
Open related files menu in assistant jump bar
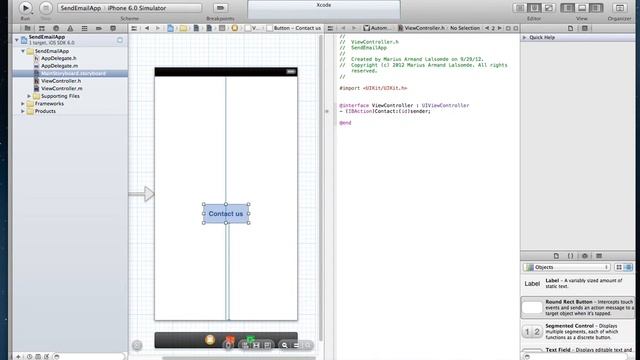pos(331,28)
